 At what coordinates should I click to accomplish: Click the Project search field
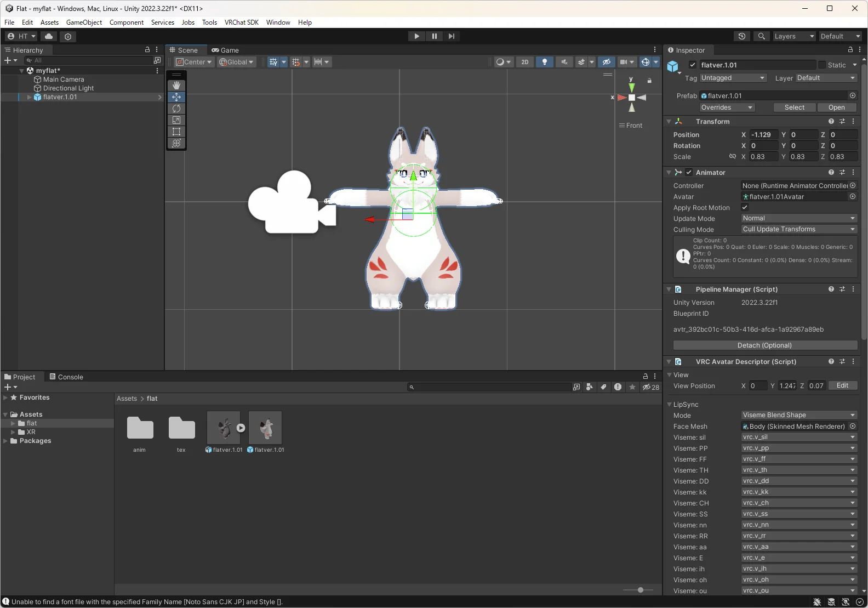coord(489,387)
